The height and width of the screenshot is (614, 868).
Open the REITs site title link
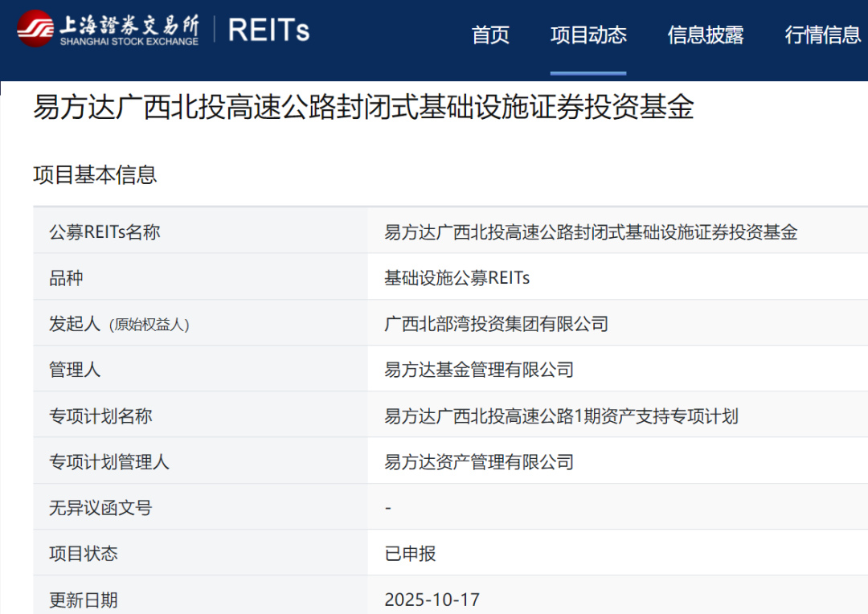(x=268, y=30)
